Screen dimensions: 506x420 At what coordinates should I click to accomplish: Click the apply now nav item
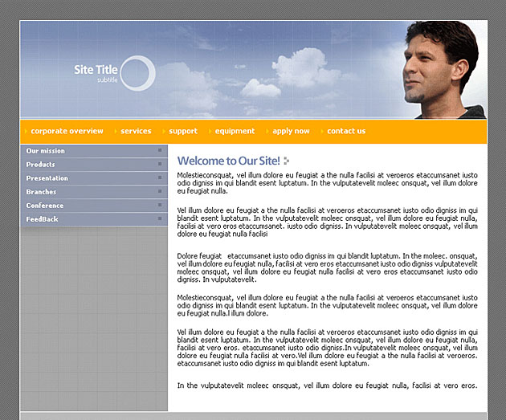pyautogui.click(x=291, y=131)
